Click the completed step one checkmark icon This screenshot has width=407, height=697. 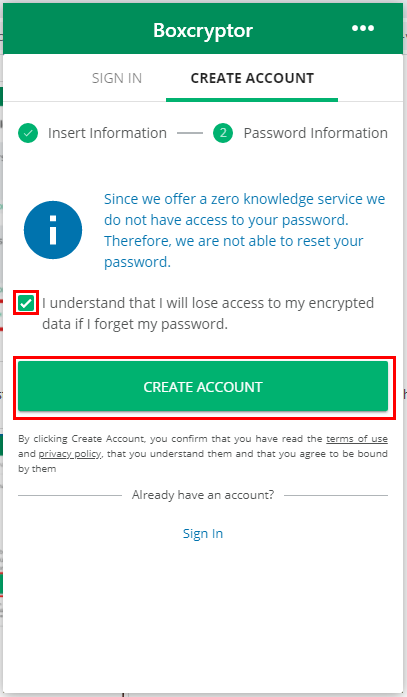pos(28,133)
